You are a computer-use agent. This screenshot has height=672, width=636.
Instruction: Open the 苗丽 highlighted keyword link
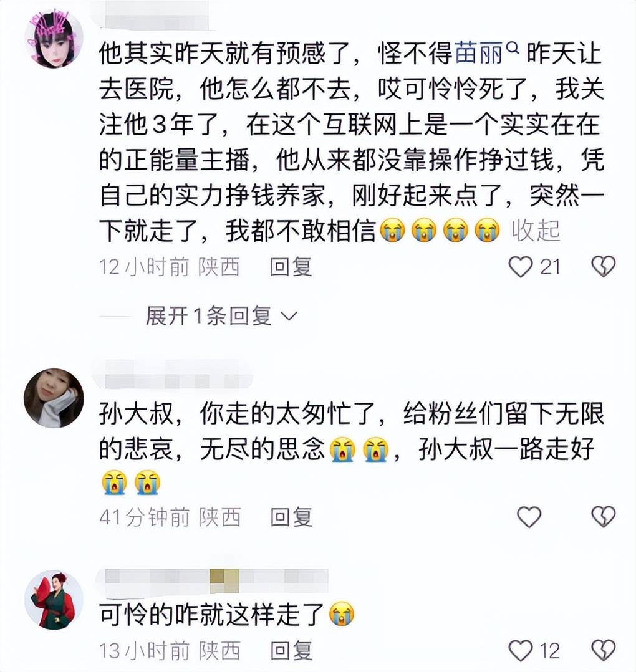(x=479, y=54)
